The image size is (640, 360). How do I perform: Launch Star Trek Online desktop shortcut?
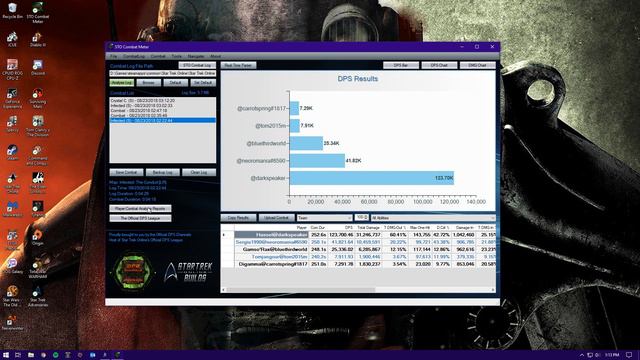[x=12, y=182]
